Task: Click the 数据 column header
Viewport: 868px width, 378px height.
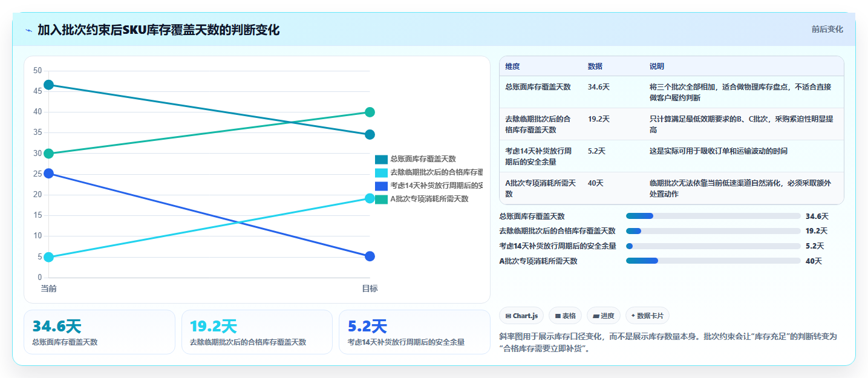Action: click(x=595, y=67)
